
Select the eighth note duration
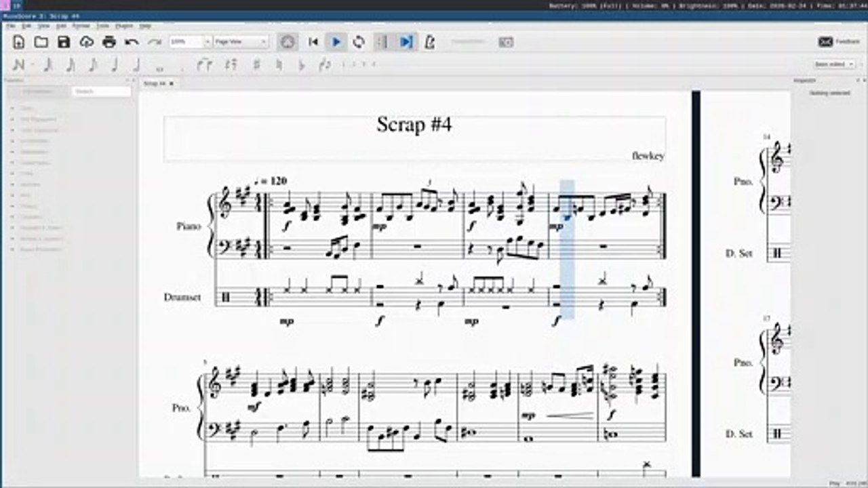coord(93,65)
